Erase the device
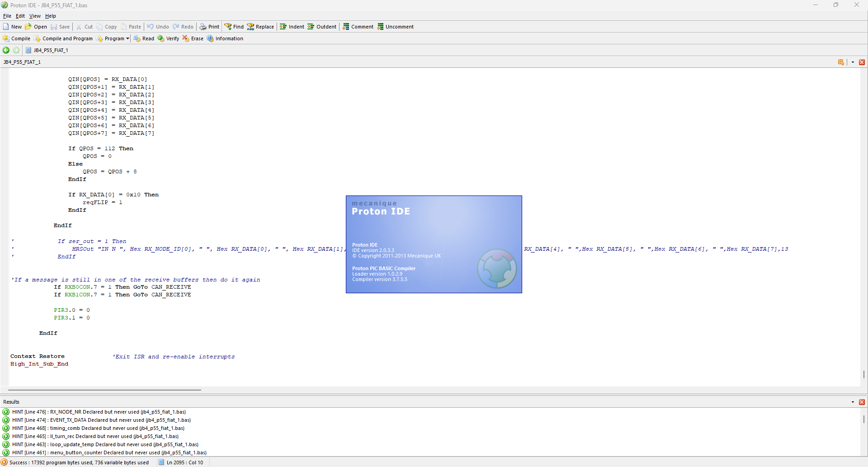 [193, 38]
